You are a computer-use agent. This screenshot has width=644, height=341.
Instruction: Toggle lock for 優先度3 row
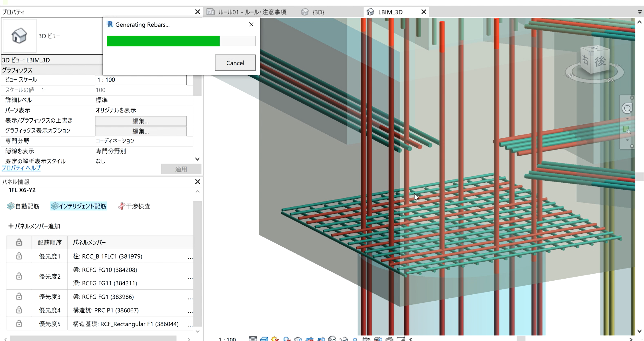tap(19, 296)
